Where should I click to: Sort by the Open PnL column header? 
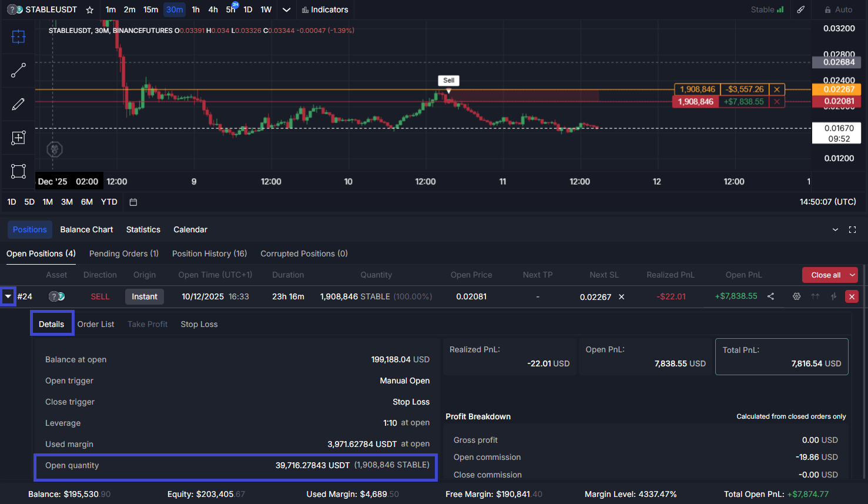tap(743, 275)
